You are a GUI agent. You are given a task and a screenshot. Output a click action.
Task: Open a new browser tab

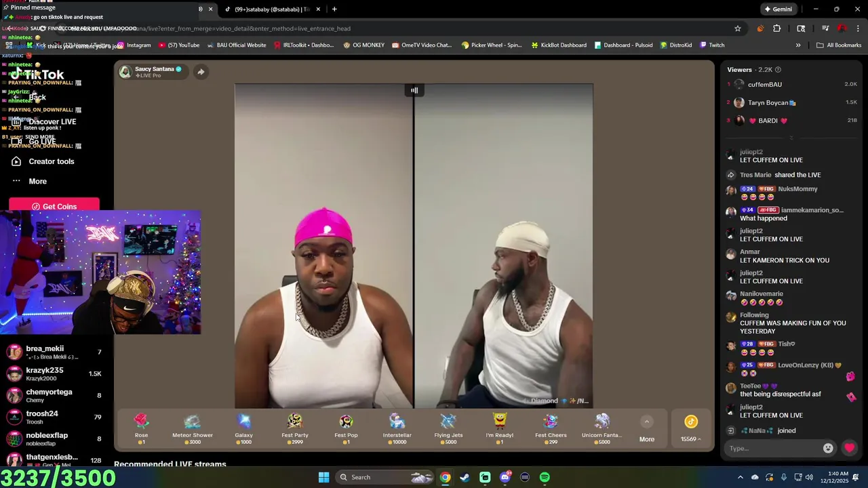(334, 9)
